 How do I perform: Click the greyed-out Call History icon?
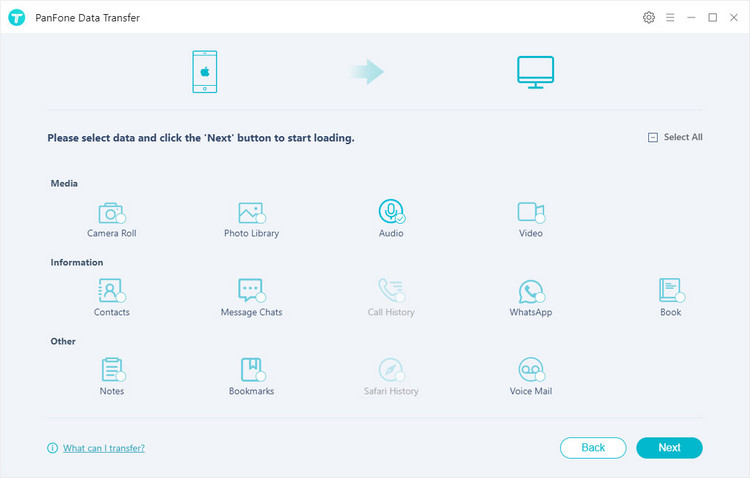[x=392, y=290]
